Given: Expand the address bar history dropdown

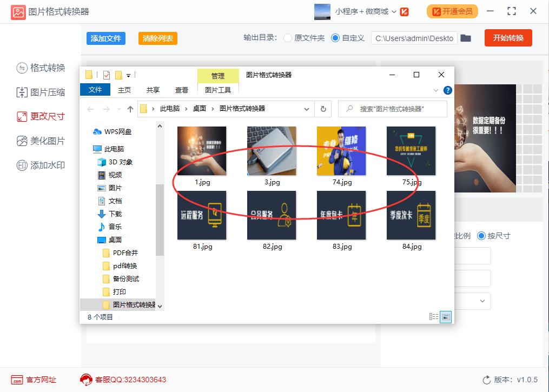Looking at the screenshot, I should tap(307, 109).
